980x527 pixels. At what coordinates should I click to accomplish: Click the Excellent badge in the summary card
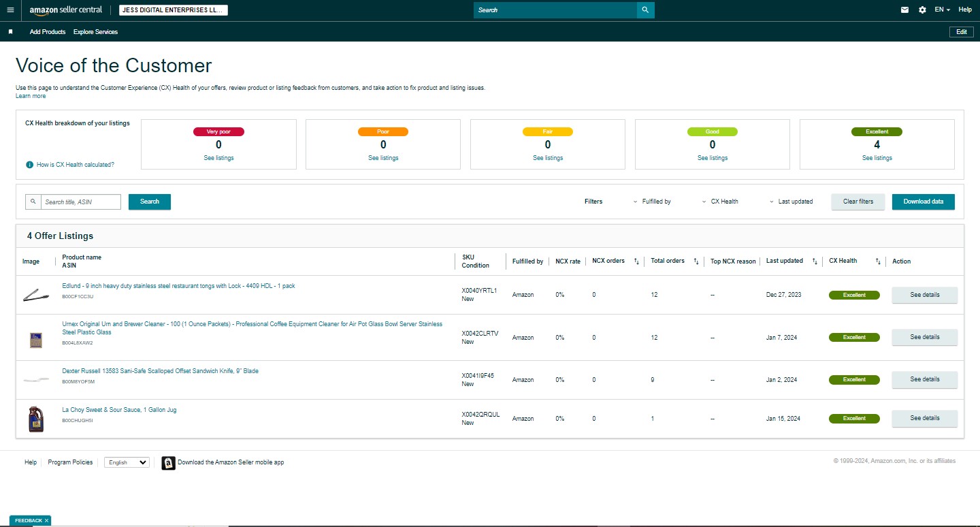pos(877,131)
